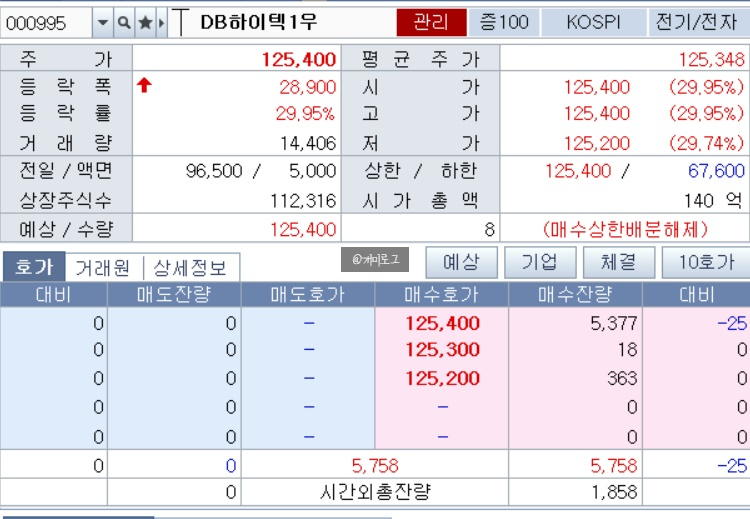The width and height of the screenshot is (750, 519).
Task: Click the magnifier stock search icon
Action: [x=124, y=22]
